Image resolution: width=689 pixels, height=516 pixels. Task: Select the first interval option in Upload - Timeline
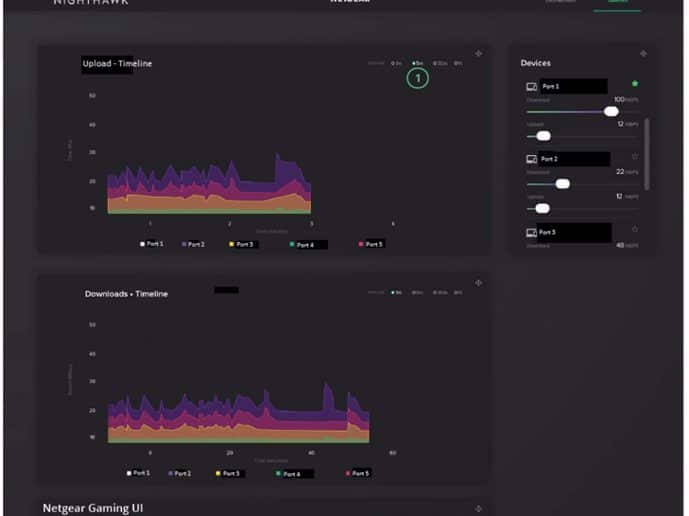(396, 63)
